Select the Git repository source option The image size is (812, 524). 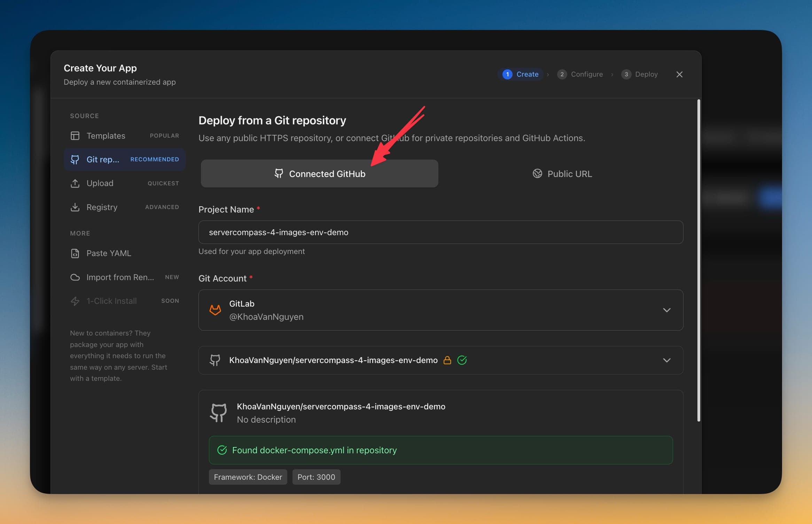(124, 159)
